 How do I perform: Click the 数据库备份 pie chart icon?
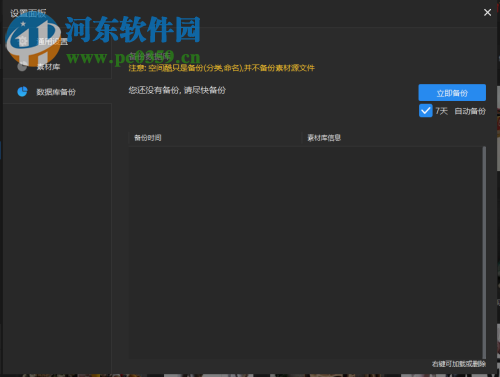pyautogui.click(x=22, y=92)
